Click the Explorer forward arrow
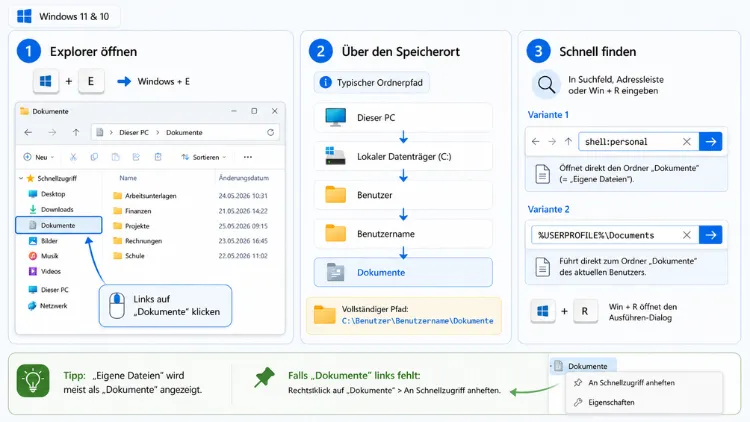 (x=52, y=133)
